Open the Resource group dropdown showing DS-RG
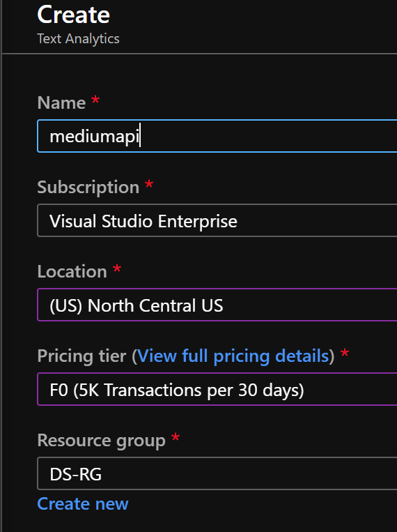 [x=217, y=473]
